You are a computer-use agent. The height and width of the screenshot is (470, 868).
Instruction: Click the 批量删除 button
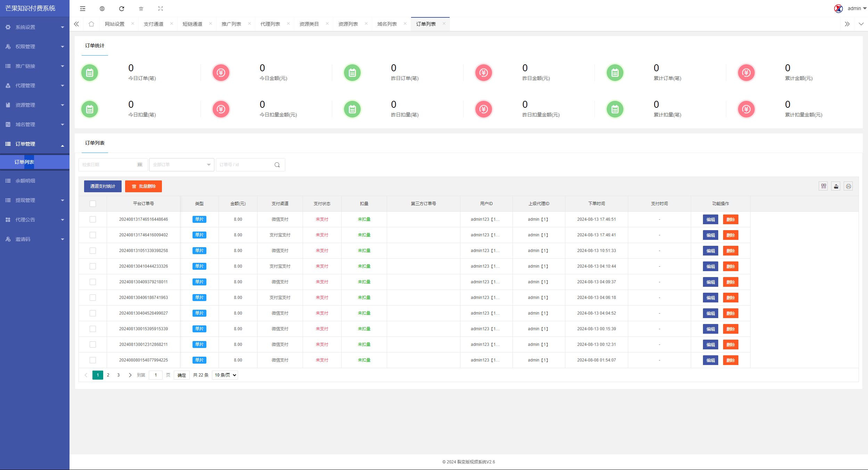144,186
